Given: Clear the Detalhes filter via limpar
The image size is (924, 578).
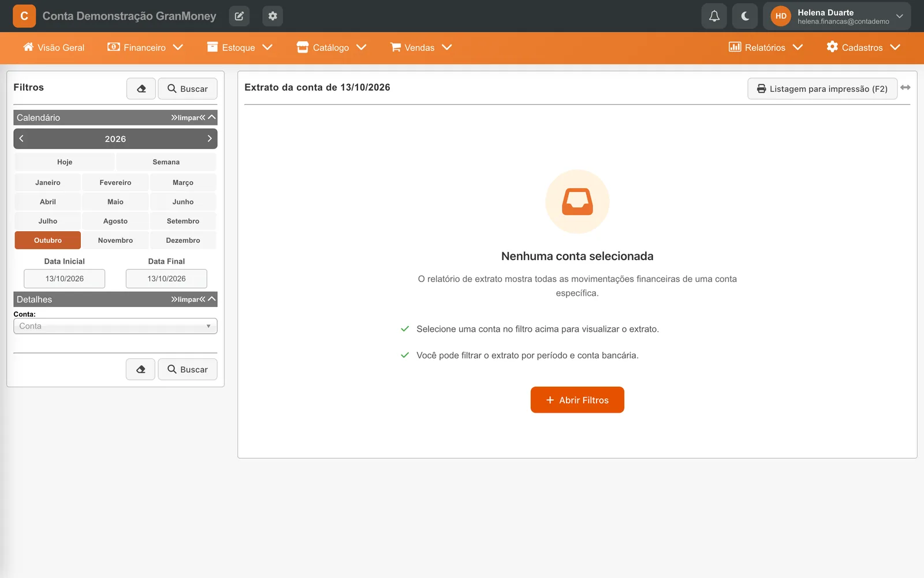Looking at the screenshot, I should (188, 299).
